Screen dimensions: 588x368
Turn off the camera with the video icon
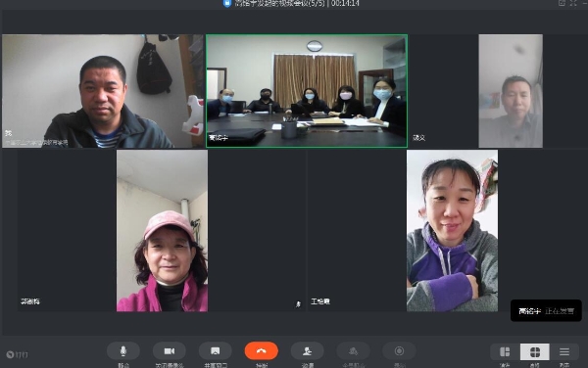pyautogui.click(x=170, y=351)
